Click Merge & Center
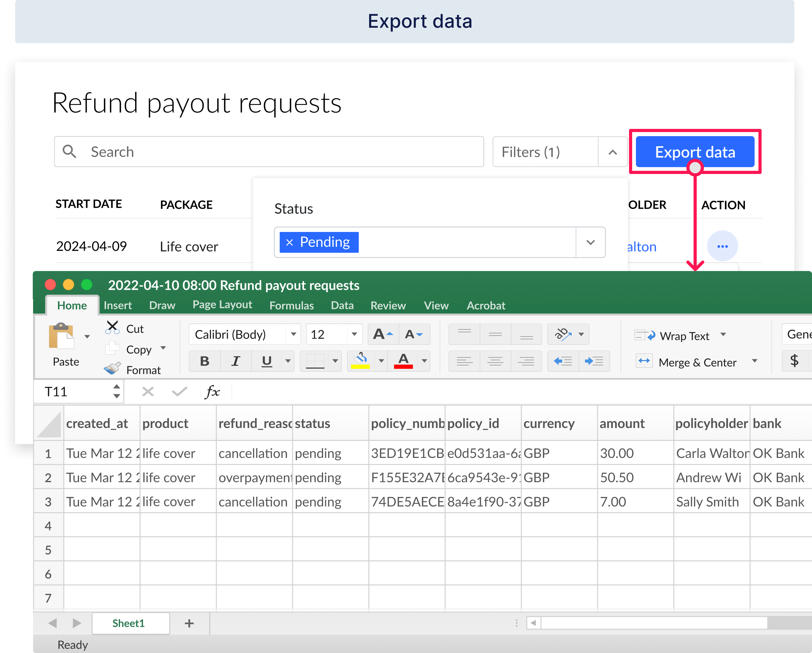Screen dimensions: 812x653 686,362
